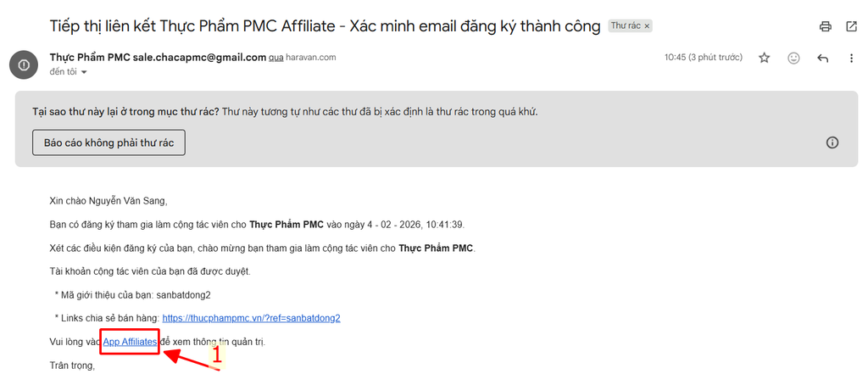Add an emoji reaction to the email

(x=793, y=58)
